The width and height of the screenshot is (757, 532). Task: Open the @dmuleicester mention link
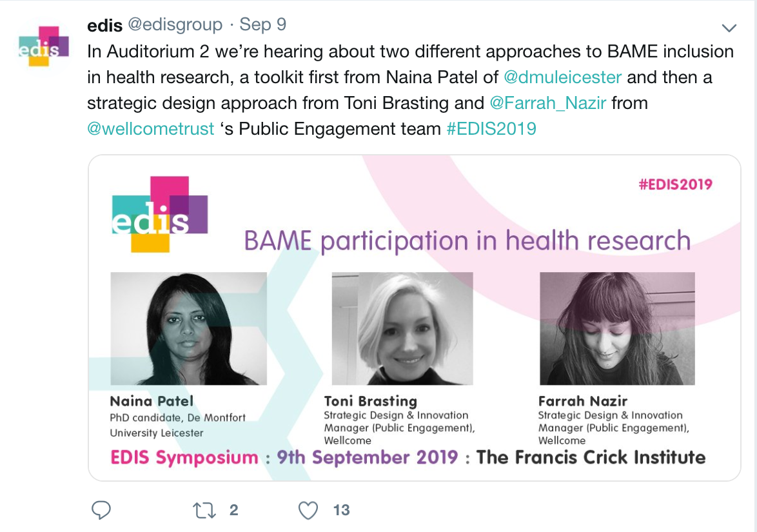pos(562,77)
